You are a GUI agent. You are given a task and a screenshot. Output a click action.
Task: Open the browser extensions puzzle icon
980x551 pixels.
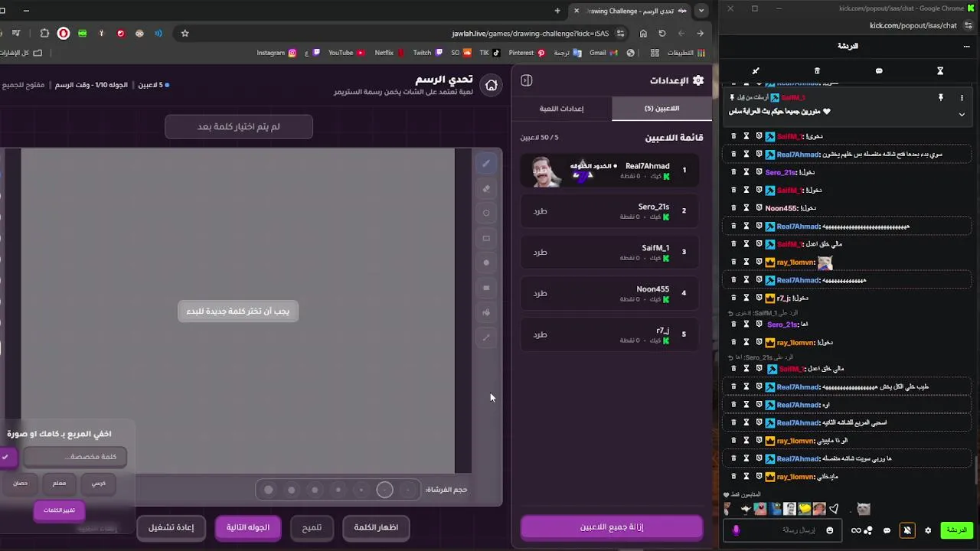[44, 33]
